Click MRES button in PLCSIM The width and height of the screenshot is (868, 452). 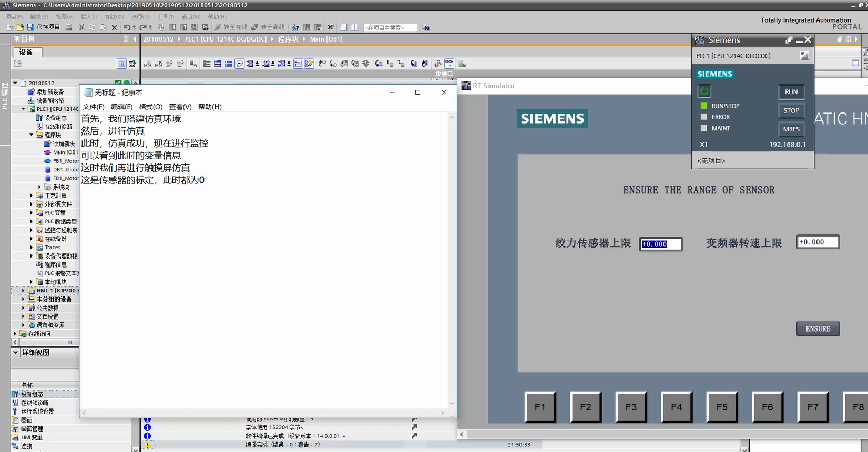[791, 129]
